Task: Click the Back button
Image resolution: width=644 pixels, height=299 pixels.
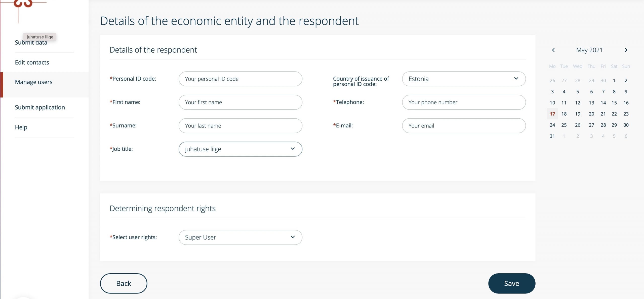Action: [124, 283]
